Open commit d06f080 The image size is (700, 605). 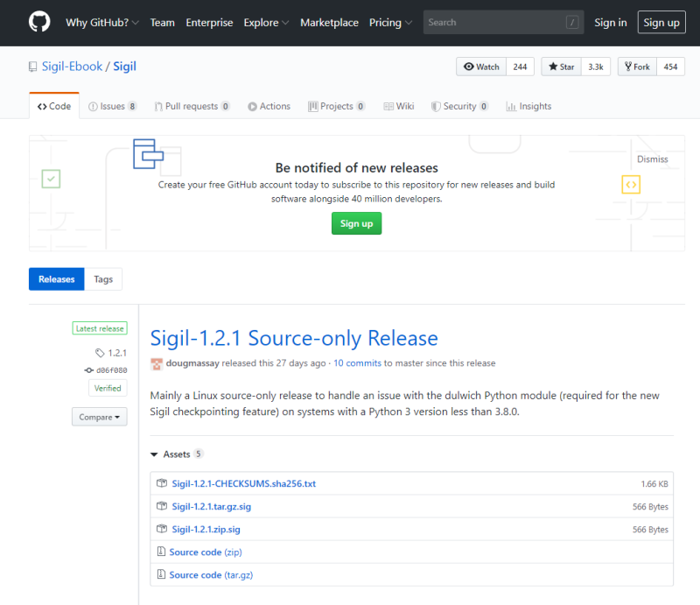[112, 370]
